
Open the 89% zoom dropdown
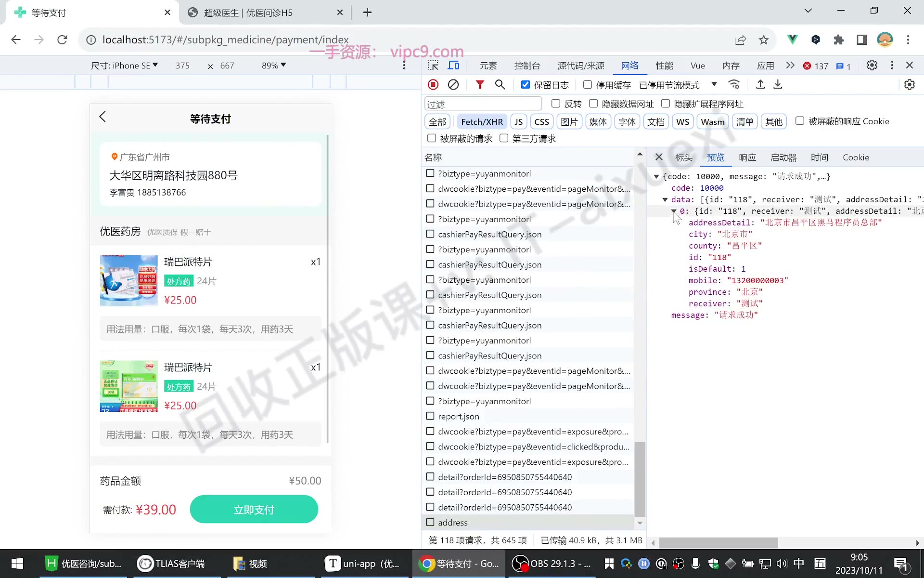pos(274,66)
